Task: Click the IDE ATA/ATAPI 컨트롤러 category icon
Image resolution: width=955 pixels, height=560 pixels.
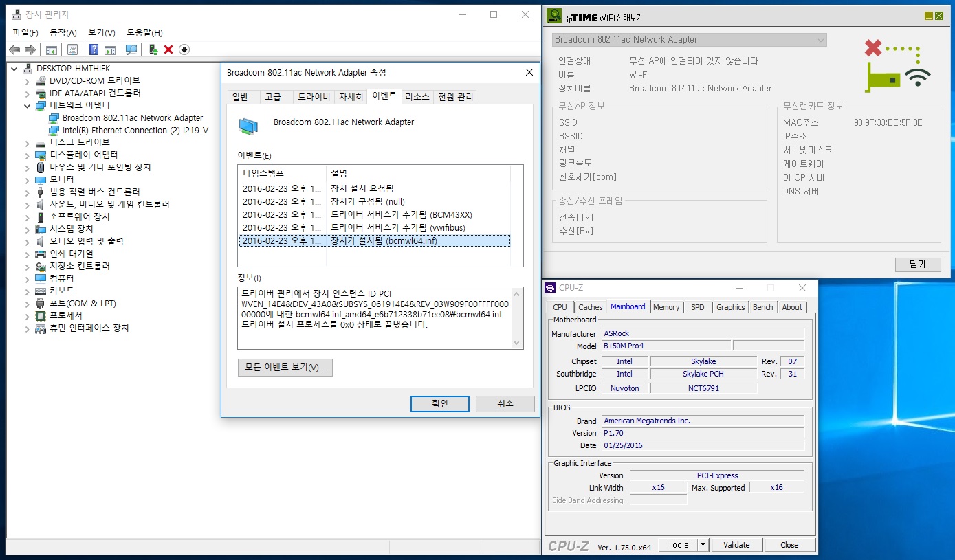Action: pos(41,93)
